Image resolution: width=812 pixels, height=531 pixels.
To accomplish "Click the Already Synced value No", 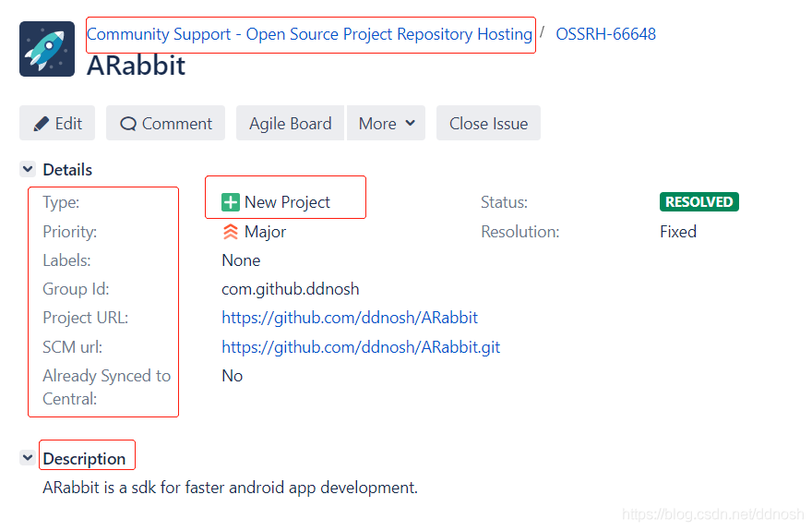I will coord(232,376).
